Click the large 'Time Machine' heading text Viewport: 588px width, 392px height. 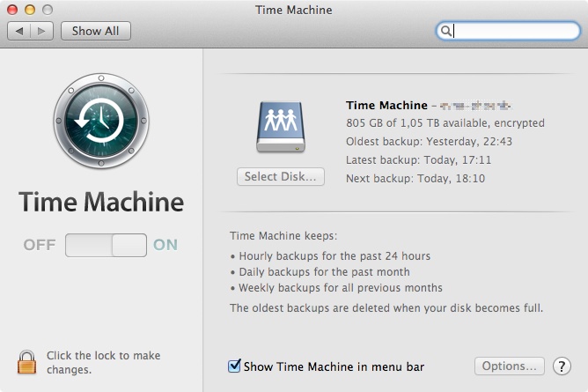pyautogui.click(x=101, y=202)
